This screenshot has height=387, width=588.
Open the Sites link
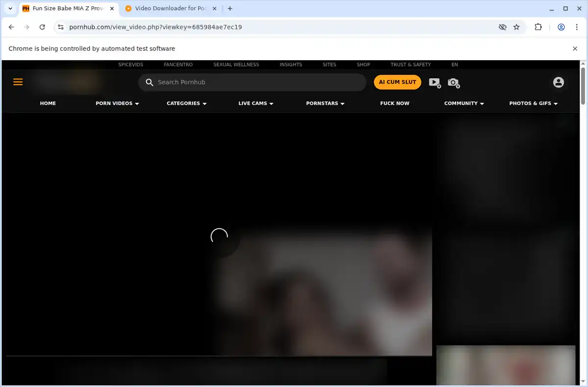(329, 65)
